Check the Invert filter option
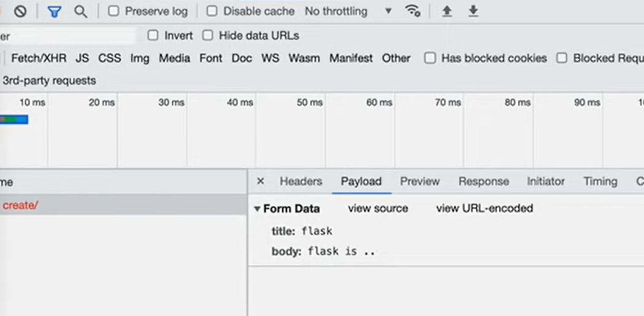644x316 pixels. click(x=153, y=35)
